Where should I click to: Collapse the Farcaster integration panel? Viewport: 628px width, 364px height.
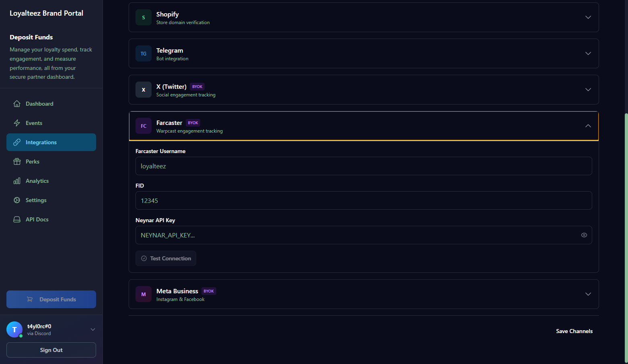[x=588, y=126]
